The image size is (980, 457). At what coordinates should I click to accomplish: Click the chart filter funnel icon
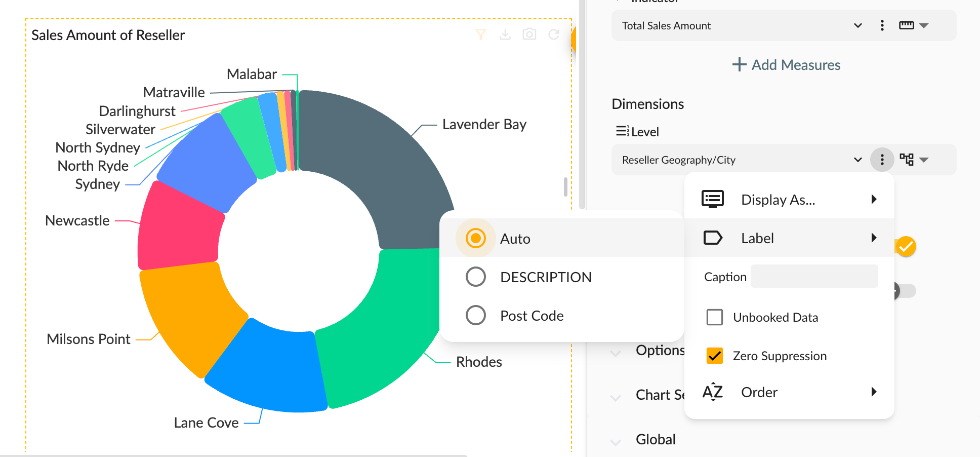(481, 34)
